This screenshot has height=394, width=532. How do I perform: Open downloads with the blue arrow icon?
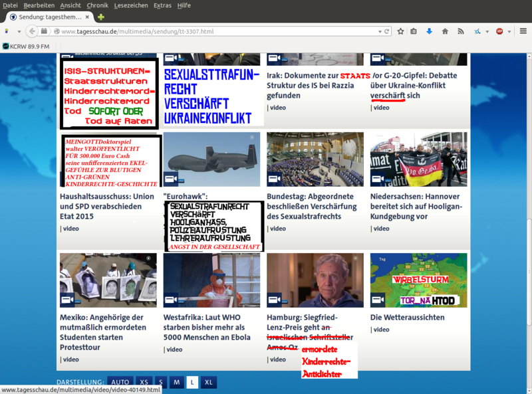tap(430, 31)
